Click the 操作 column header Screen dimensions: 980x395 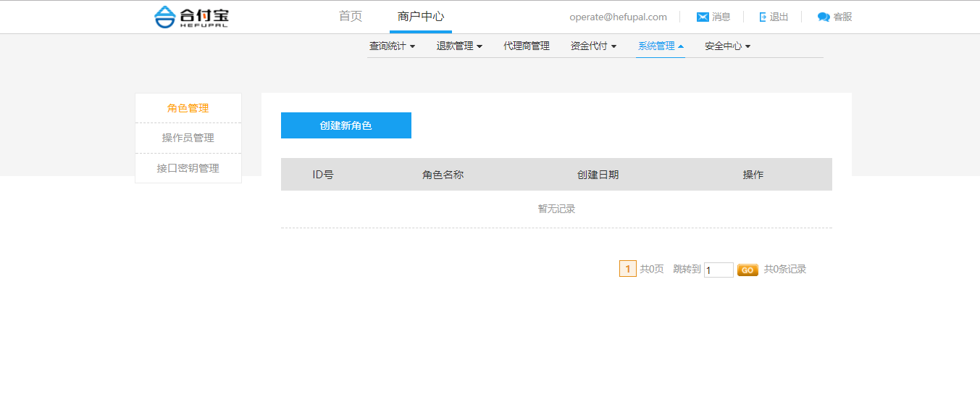coord(753,175)
